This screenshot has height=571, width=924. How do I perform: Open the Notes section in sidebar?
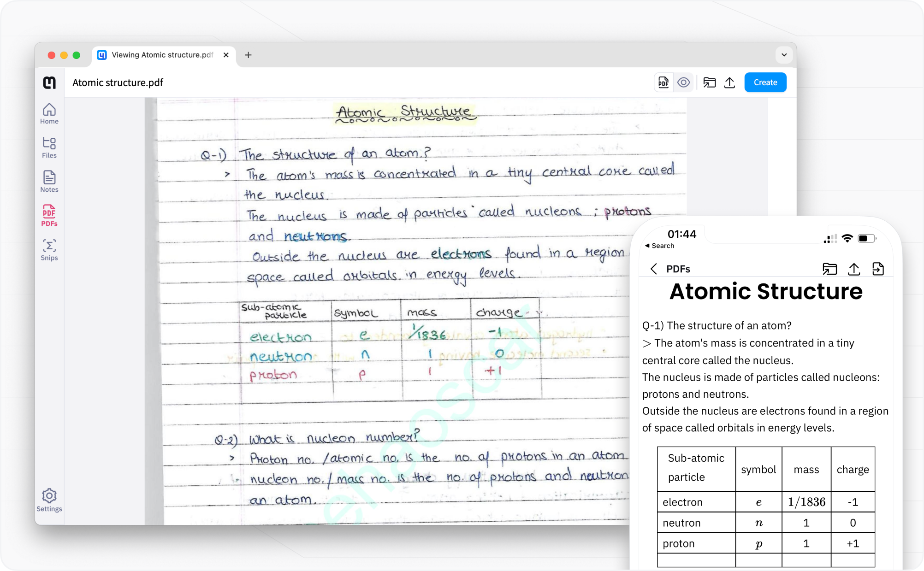click(49, 182)
